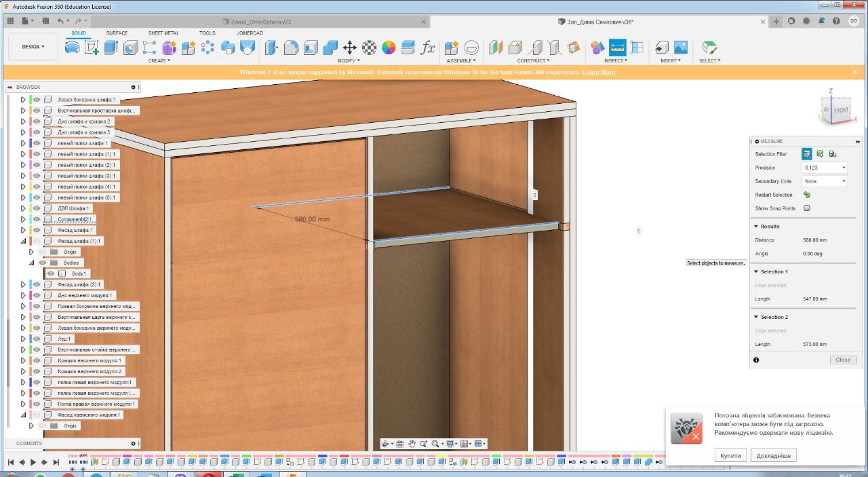Open the MODIFY menu
The image size is (868, 477).
coord(349,60)
